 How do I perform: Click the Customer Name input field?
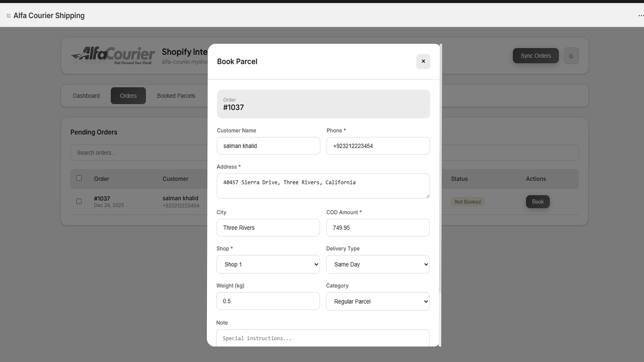click(x=268, y=146)
